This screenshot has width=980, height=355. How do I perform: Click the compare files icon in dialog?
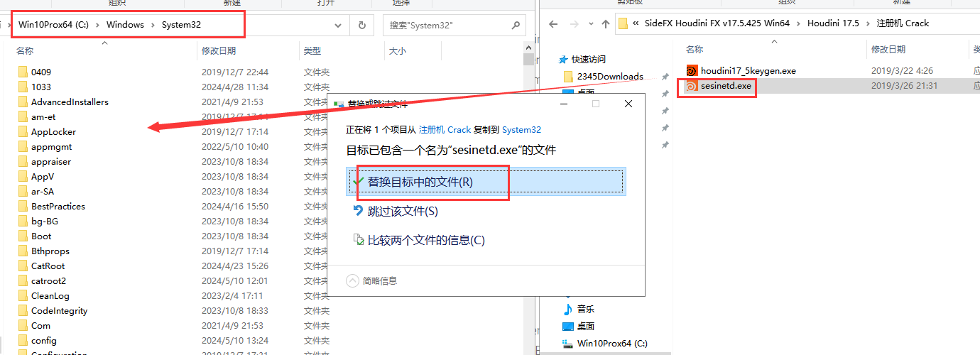359,240
